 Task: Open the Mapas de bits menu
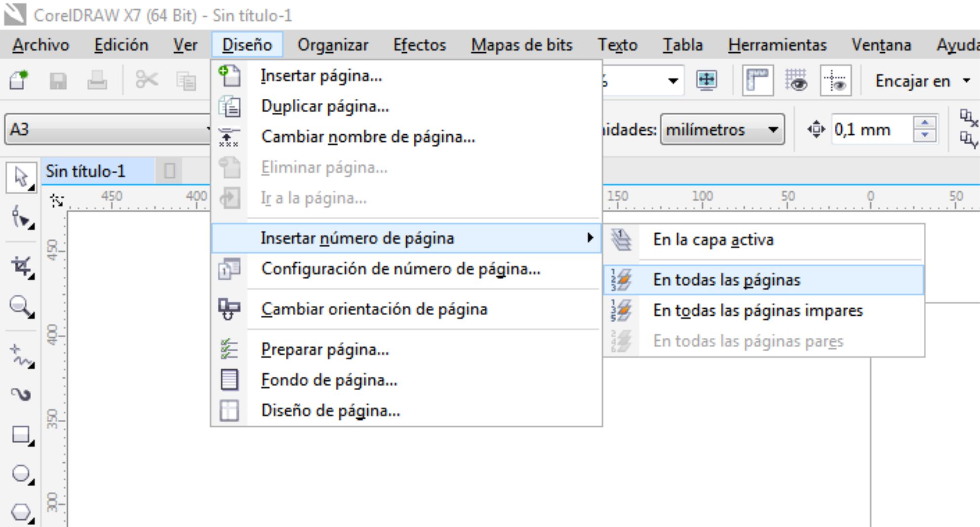coord(522,45)
